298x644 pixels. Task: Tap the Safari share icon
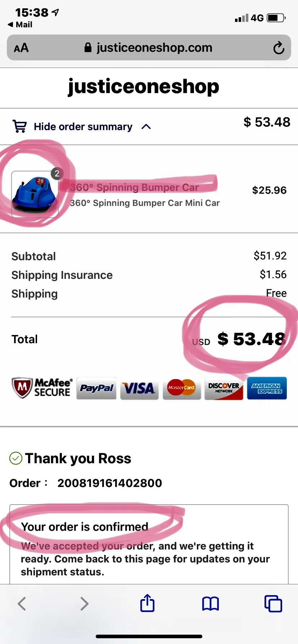pos(147,603)
